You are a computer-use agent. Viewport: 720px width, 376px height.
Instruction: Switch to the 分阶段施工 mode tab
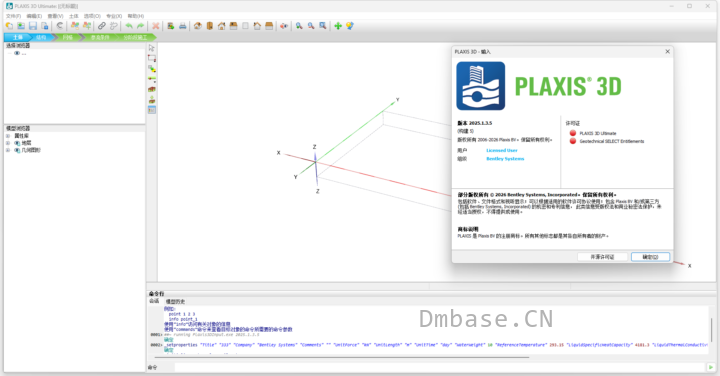[x=135, y=37]
